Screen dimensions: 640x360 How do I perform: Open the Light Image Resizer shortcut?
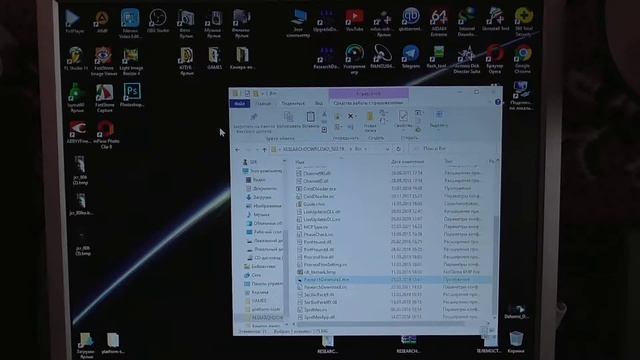131,60
